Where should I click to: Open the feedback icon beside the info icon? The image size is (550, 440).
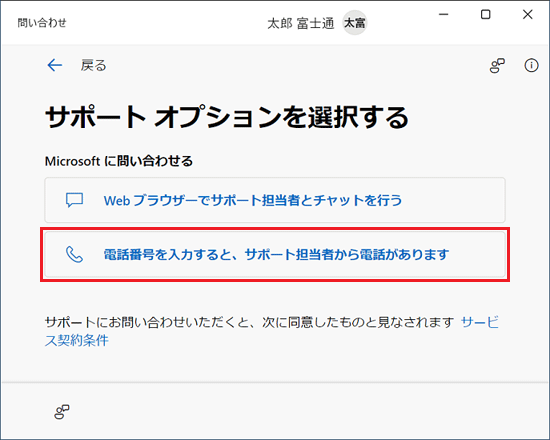click(497, 66)
